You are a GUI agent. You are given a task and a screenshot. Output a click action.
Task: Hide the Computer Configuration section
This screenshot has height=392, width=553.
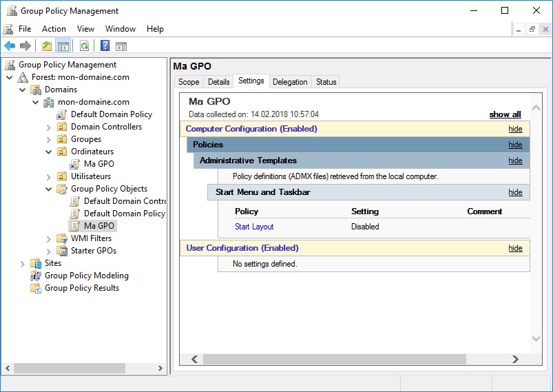[515, 129]
